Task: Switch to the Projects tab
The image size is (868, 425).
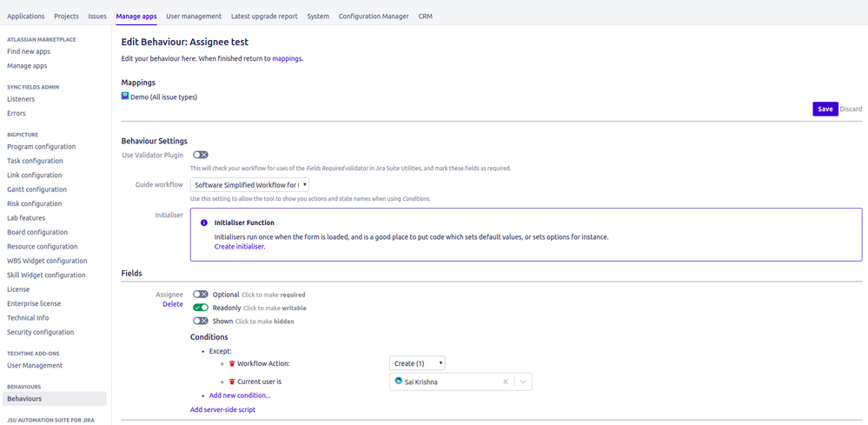Action: point(66,16)
